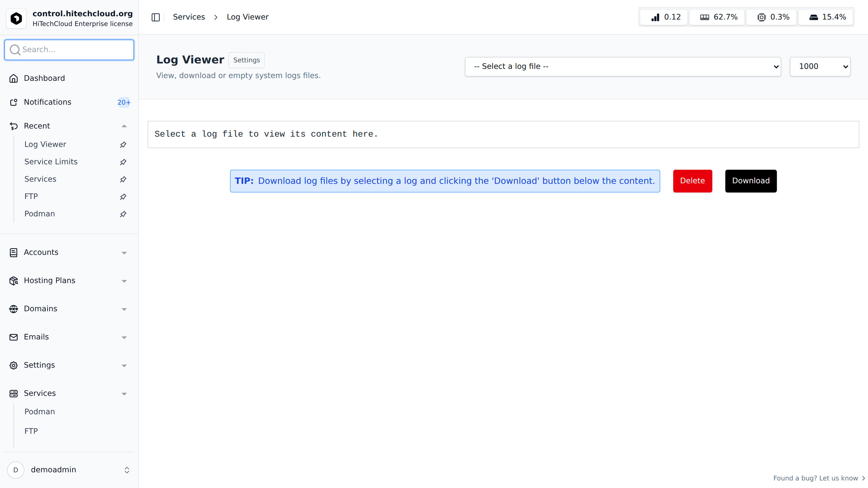This screenshot has height=488, width=868.
Task: Click the disk usage icon showing 15.4%
Action: point(813,17)
